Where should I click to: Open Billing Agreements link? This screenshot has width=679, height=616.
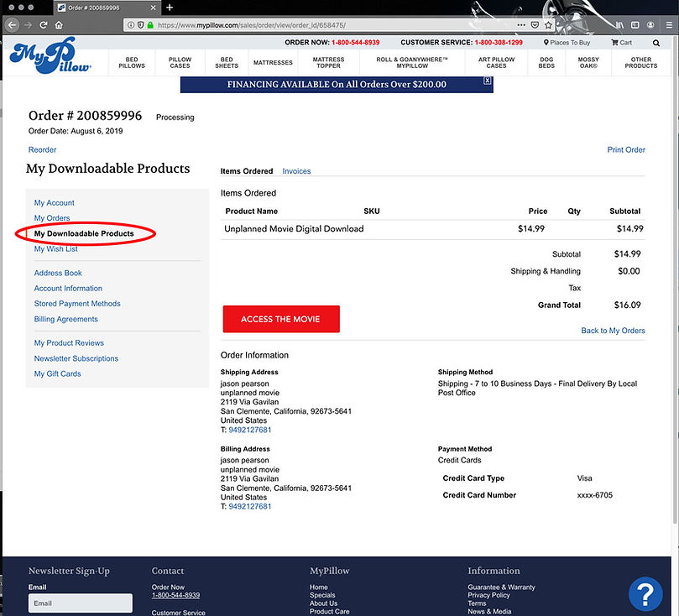pos(65,319)
